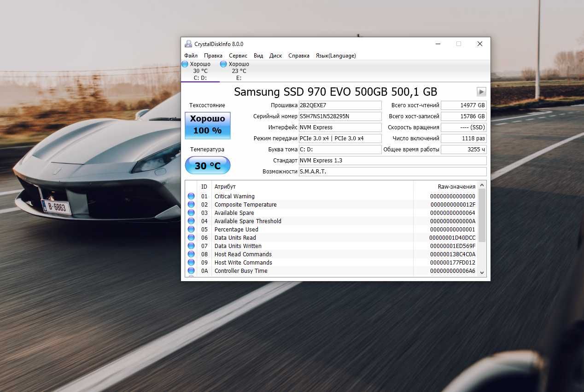Open the Вид menu
The width and height of the screenshot is (584, 392).
tap(258, 56)
